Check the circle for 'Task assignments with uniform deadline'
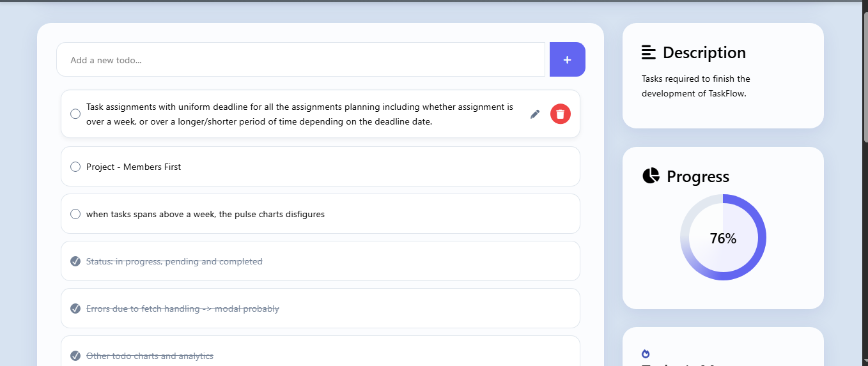Image resolution: width=868 pixels, height=366 pixels. [75, 114]
